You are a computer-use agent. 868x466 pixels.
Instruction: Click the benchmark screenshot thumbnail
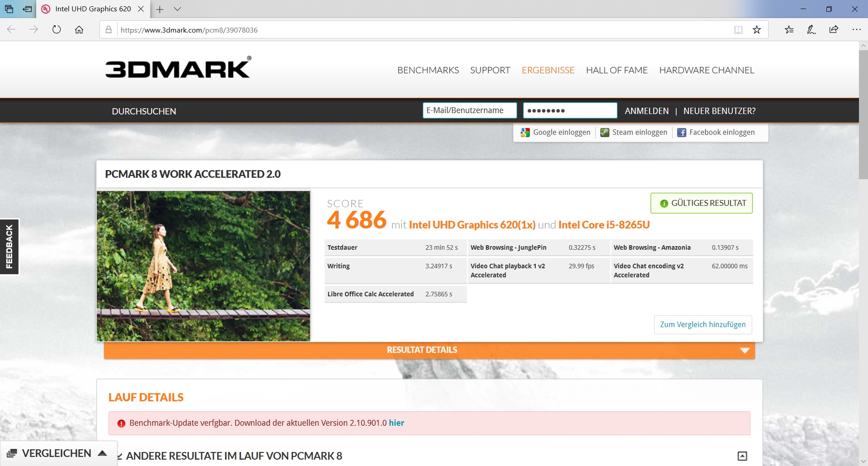pyautogui.click(x=203, y=266)
